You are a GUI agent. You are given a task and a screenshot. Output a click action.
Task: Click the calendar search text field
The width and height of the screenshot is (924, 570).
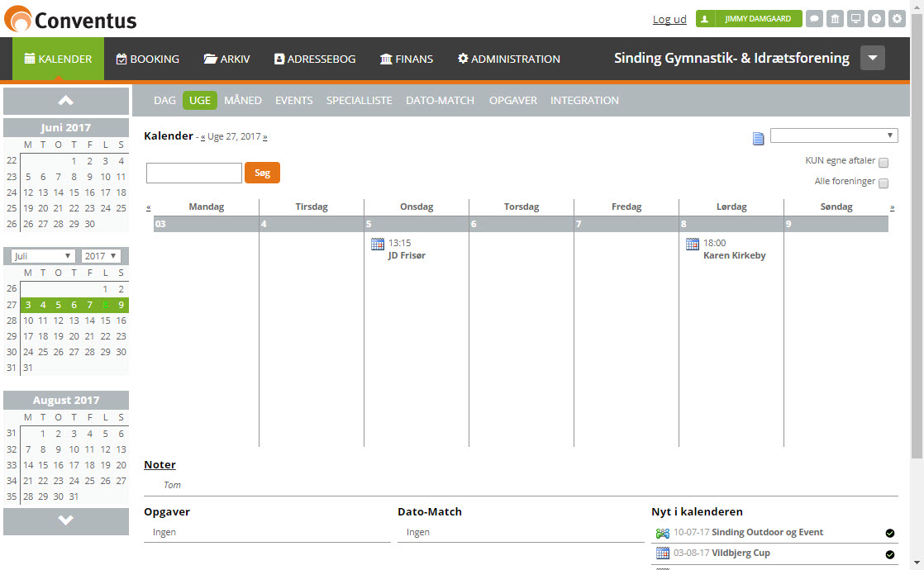(193, 173)
